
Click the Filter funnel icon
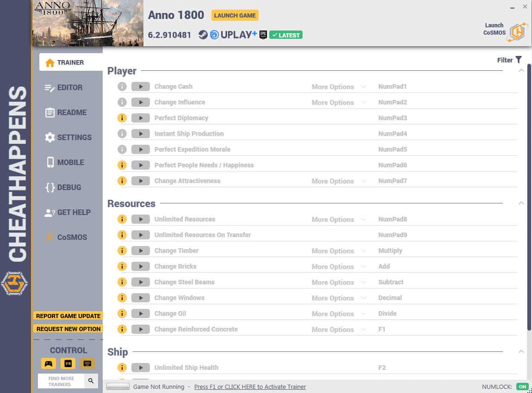click(x=519, y=60)
